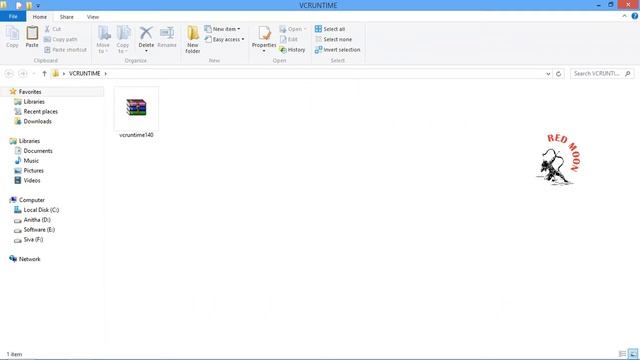The width and height of the screenshot is (640, 360).
Task: Expand the Delete dropdown arrow
Action: pyautogui.click(x=146, y=51)
